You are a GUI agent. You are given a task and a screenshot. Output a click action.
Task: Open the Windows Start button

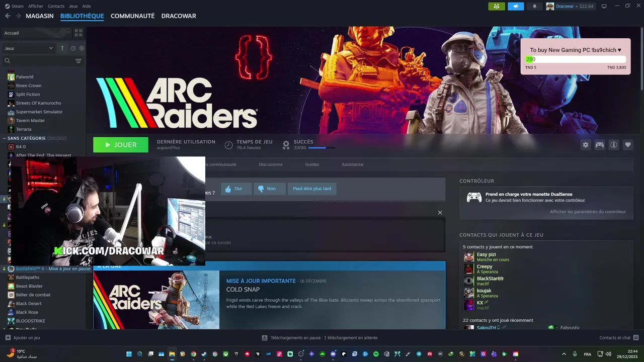(x=129, y=354)
